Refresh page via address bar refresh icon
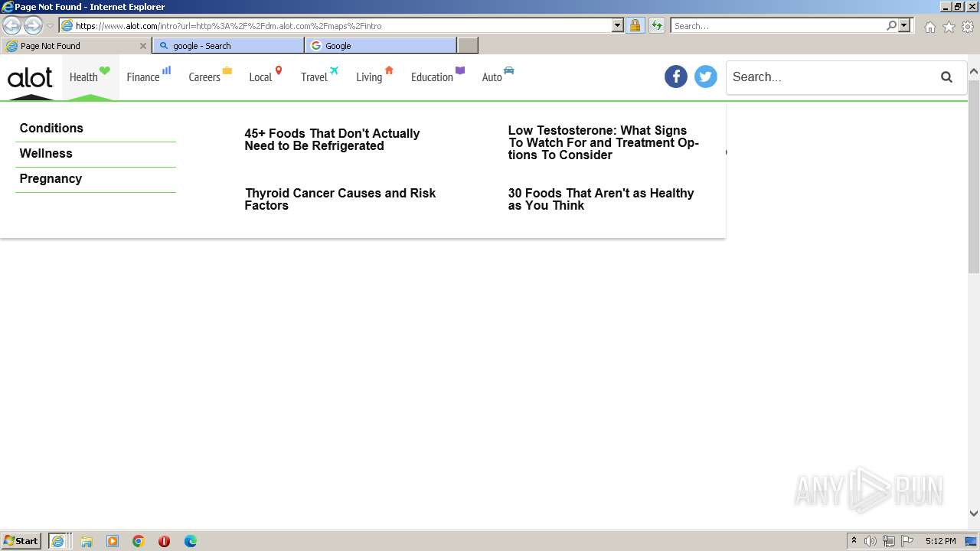 tap(656, 25)
